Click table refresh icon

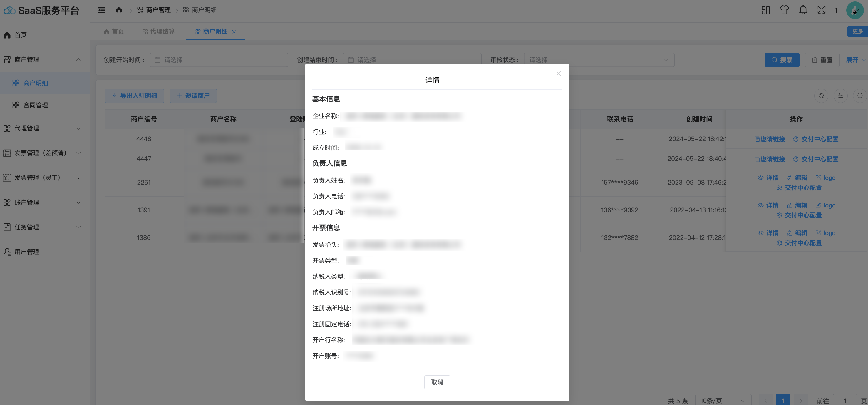821,96
